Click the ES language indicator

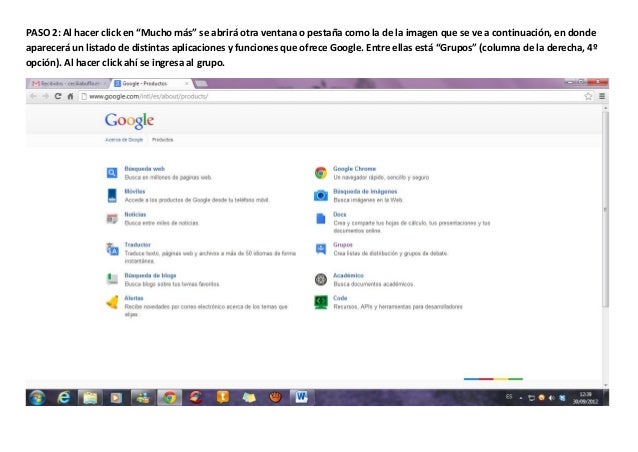pos(509,397)
